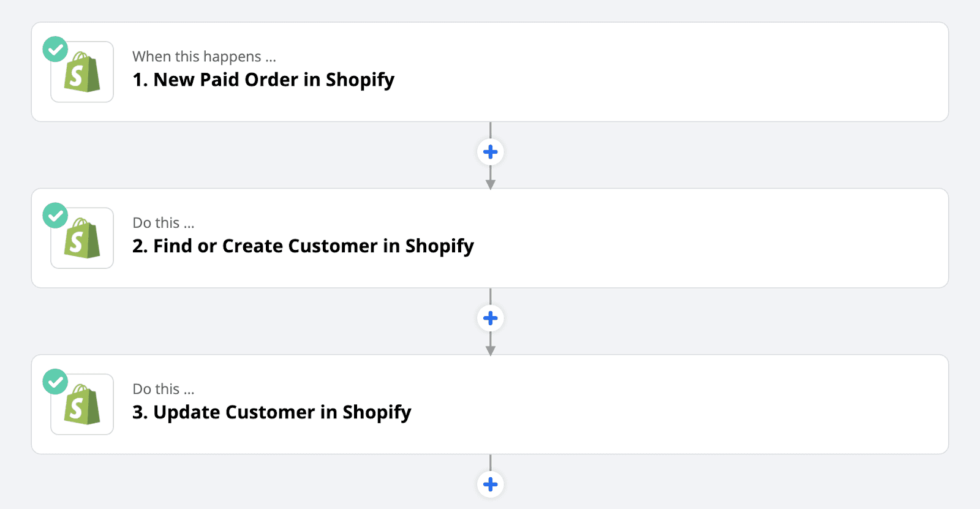Click green checkmark badge on New Paid Order step
The height and width of the screenshot is (509, 980).
tap(55, 49)
